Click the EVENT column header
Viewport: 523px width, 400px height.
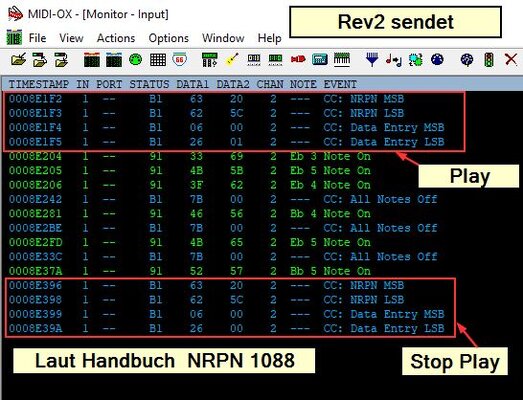click(x=340, y=84)
